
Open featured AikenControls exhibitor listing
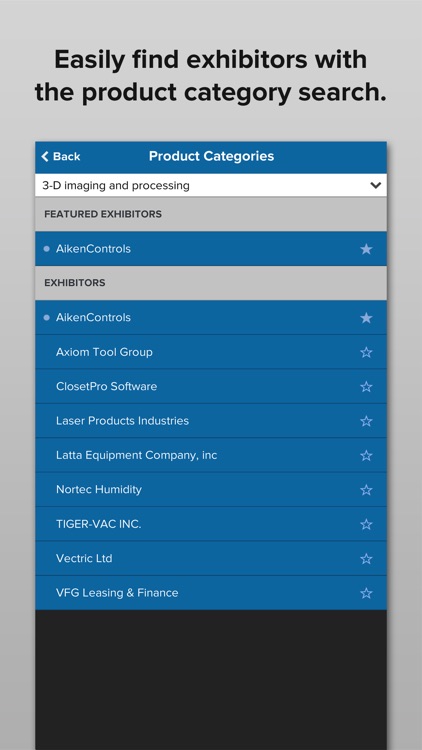pos(211,249)
